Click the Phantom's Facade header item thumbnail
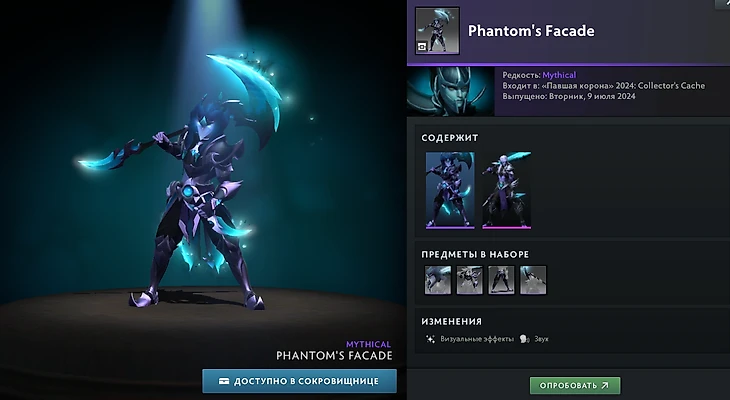Image resolution: width=730 pixels, height=400 pixels. click(437, 31)
